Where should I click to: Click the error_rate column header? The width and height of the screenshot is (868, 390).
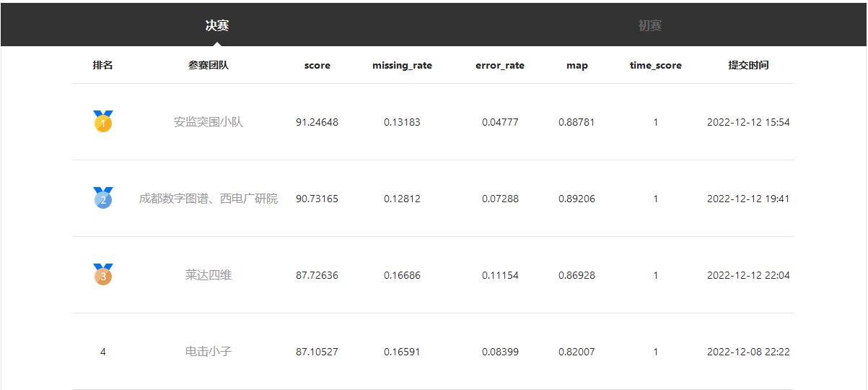point(500,66)
